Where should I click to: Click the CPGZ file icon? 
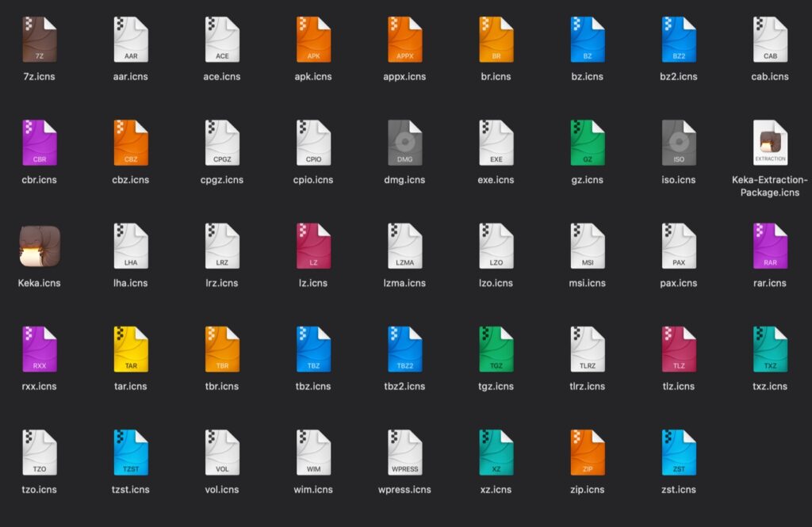tap(222, 143)
